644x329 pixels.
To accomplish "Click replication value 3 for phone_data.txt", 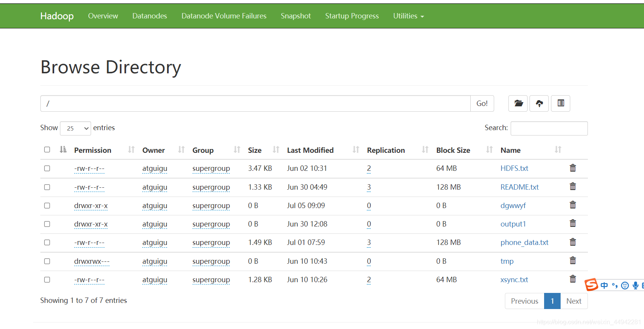I will tap(369, 243).
